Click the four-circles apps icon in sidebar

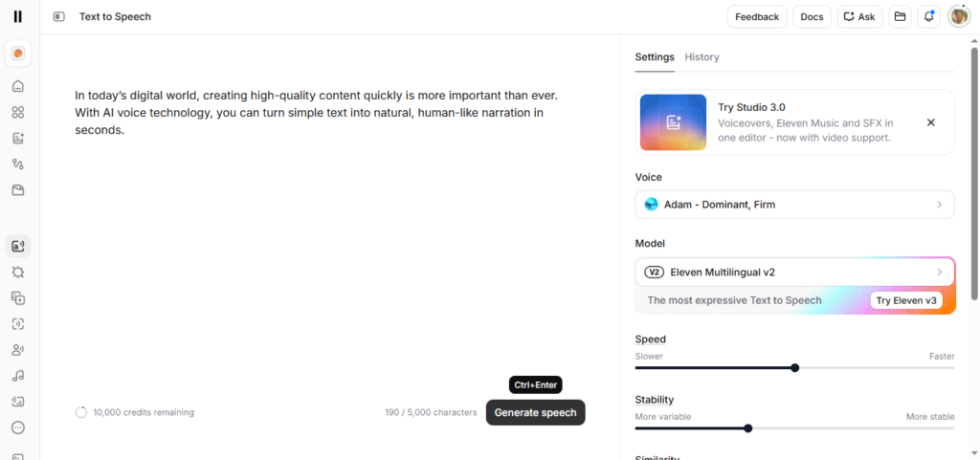click(17, 112)
